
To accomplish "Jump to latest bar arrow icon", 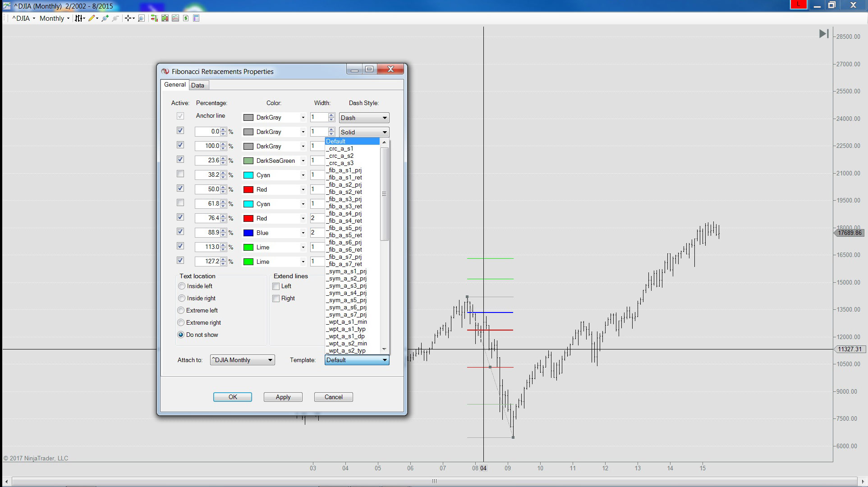I will (823, 34).
